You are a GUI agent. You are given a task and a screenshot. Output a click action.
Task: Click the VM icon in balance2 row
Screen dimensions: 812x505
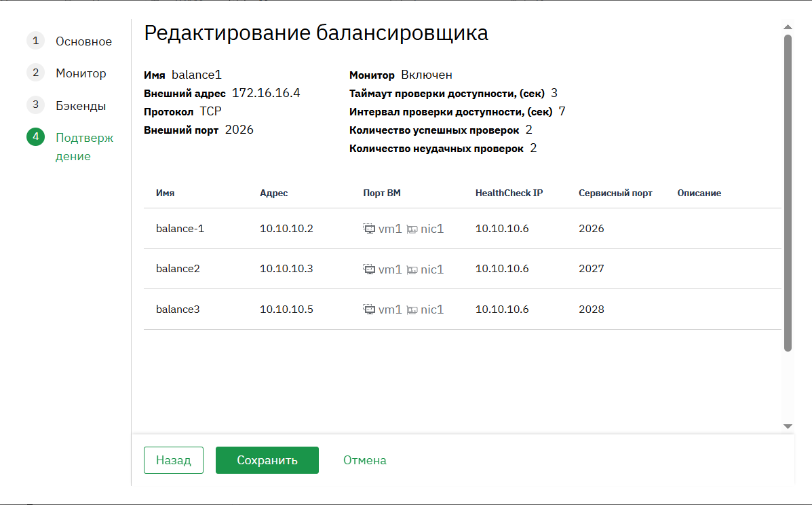(369, 269)
